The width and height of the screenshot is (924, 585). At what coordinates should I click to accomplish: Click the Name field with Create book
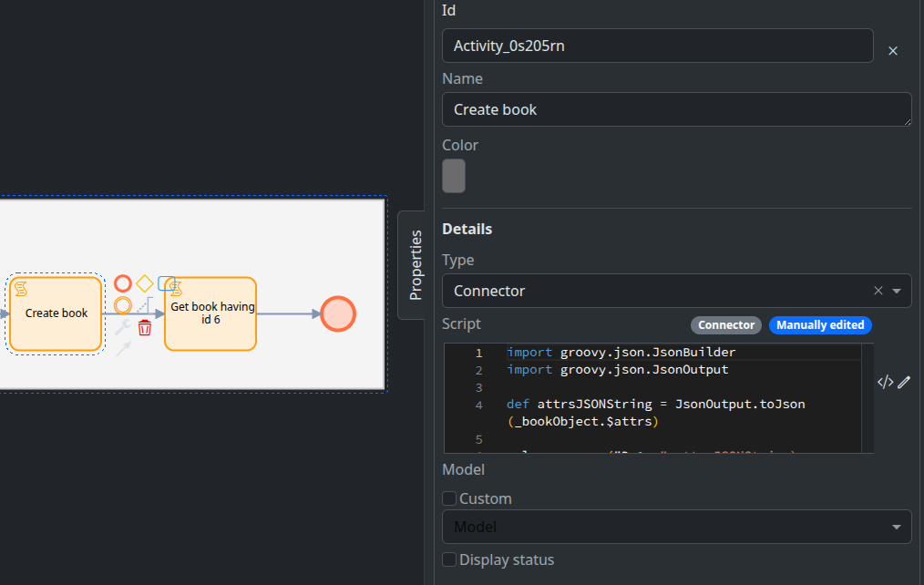click(676, 109)
